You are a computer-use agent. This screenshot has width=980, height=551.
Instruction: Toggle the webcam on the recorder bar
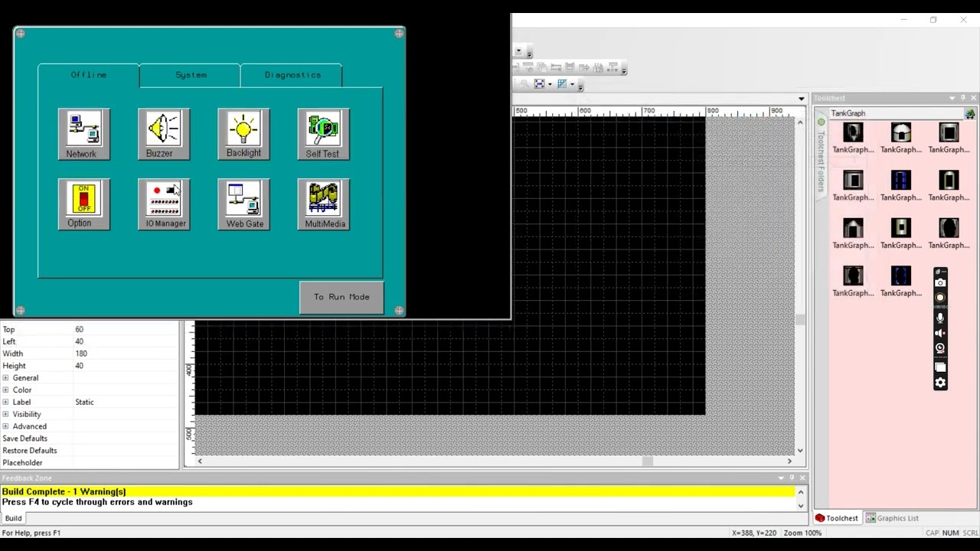coord(940,348)
